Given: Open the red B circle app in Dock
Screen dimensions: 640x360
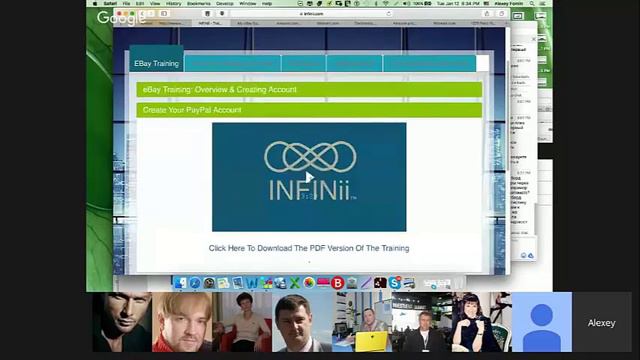Looking at the screenshot, I should click(x=338, y=282).
